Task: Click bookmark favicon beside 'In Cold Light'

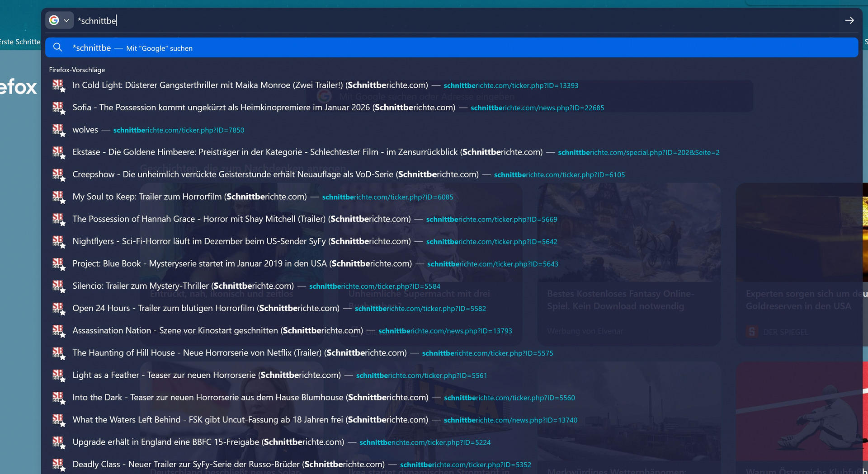Action: point(59,85)
